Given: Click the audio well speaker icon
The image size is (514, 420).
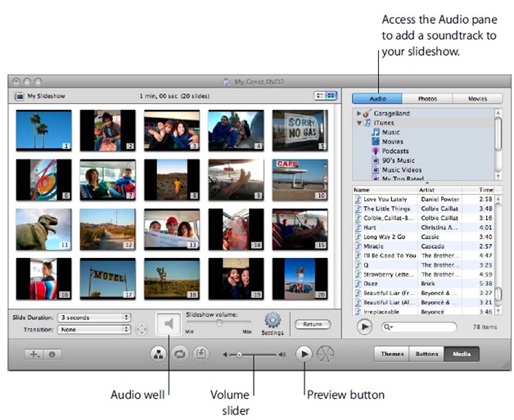Looking at the screenshot, I should (169, 324).
